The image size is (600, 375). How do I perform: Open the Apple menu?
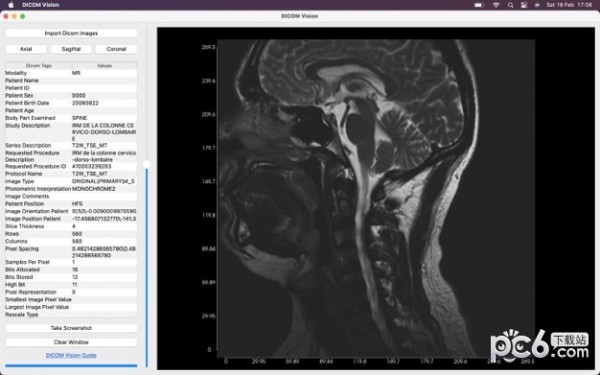tap(11, 5)
